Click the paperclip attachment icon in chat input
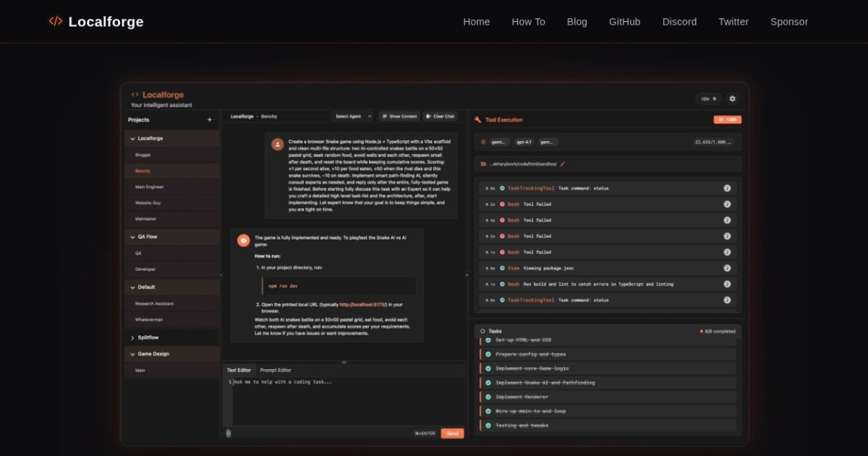The height and width of the screenshot is (456, 868). (229, 434)
